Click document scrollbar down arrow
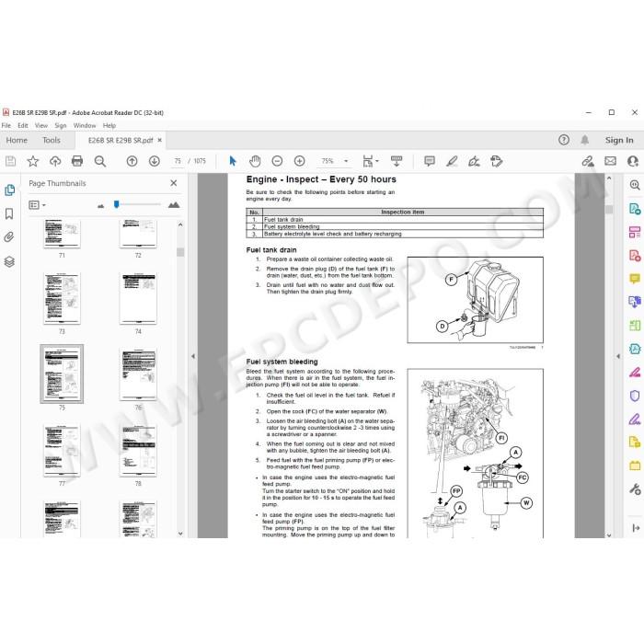The image size is (644, 644). click(x=609, y=535)
